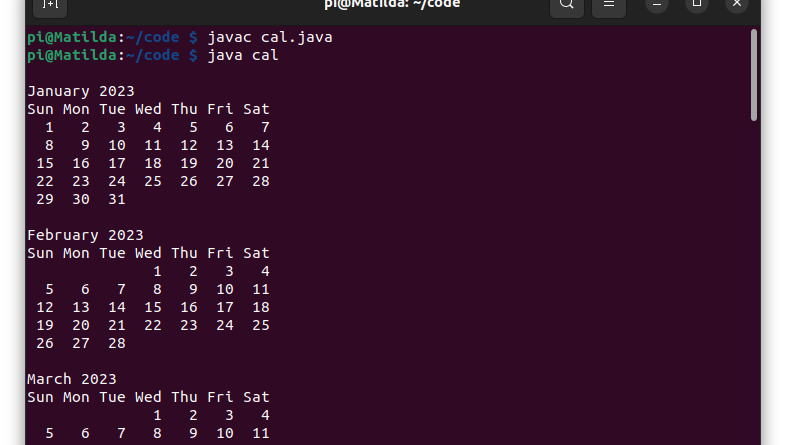
Task: Open a new terminal tab
Action: [50, 5]
